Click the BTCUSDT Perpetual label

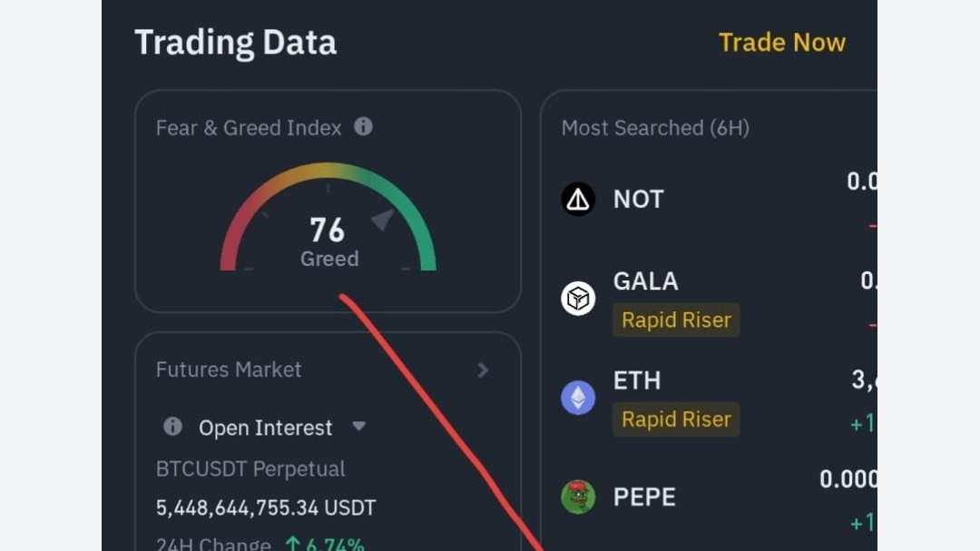click(x=250, y=469)
